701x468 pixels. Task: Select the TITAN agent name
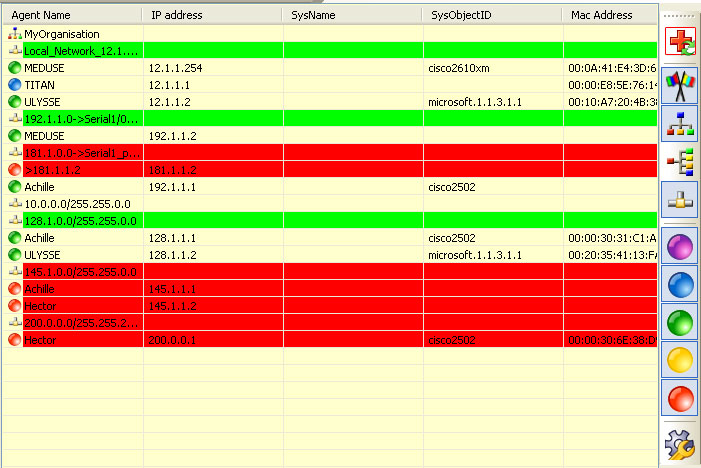[39, 85]
